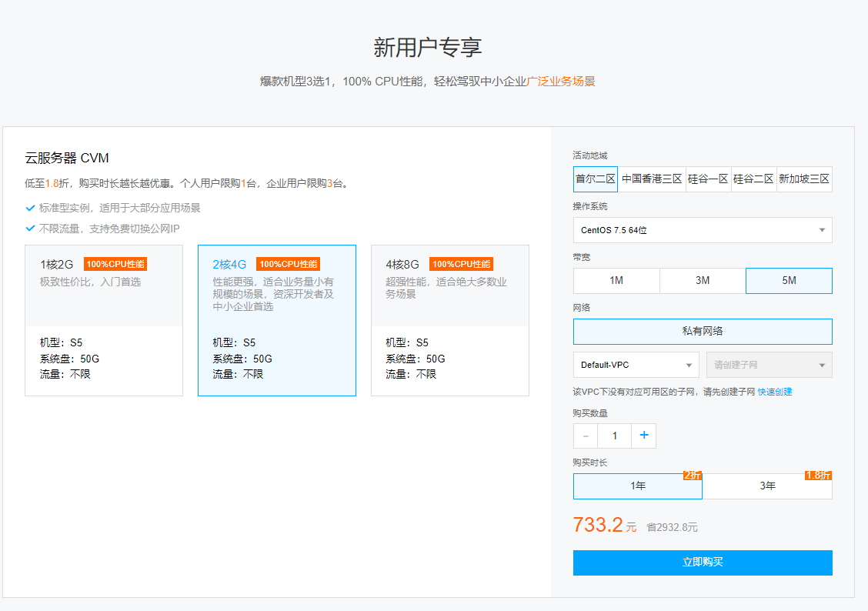Click the checkmark beside 标准型实例
Viewport: 868px width, 611px height.
pyautogui.click(x=31, y=208)
